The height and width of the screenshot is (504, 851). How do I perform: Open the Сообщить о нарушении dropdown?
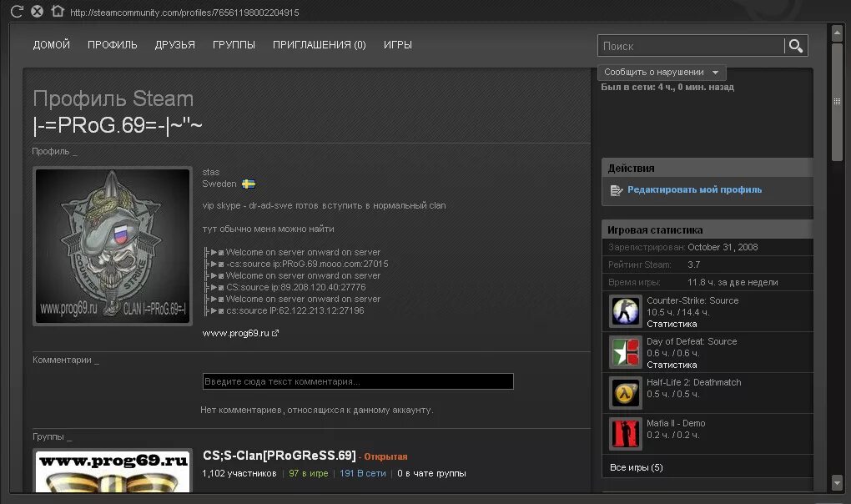(662, 72)
